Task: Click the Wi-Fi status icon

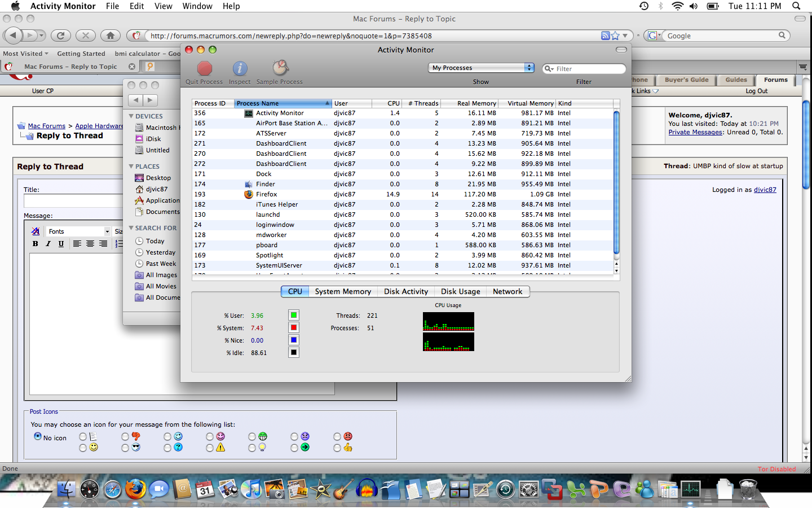Action: click(x=677, y=6)
